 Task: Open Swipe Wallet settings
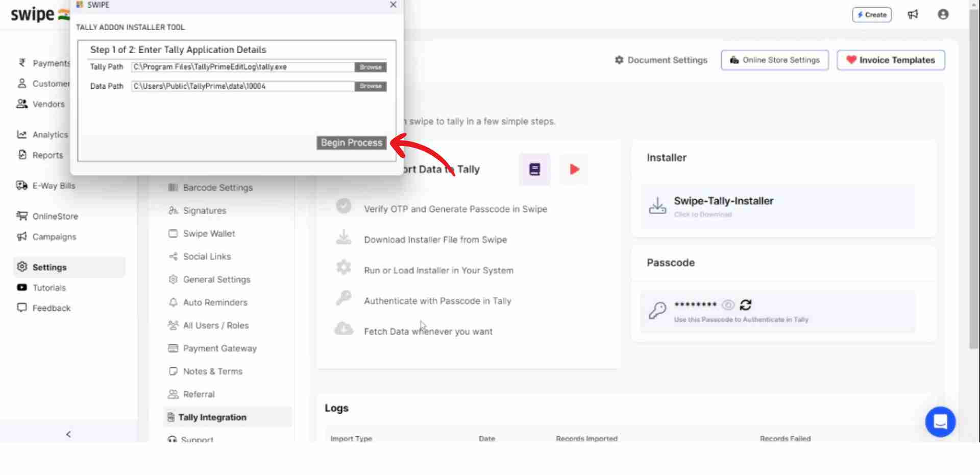click(202, 233)
